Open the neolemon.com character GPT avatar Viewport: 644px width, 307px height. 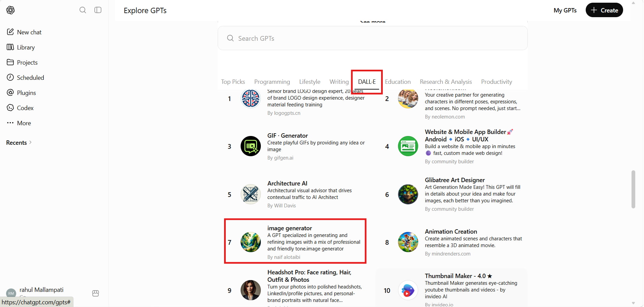point(408,98)
